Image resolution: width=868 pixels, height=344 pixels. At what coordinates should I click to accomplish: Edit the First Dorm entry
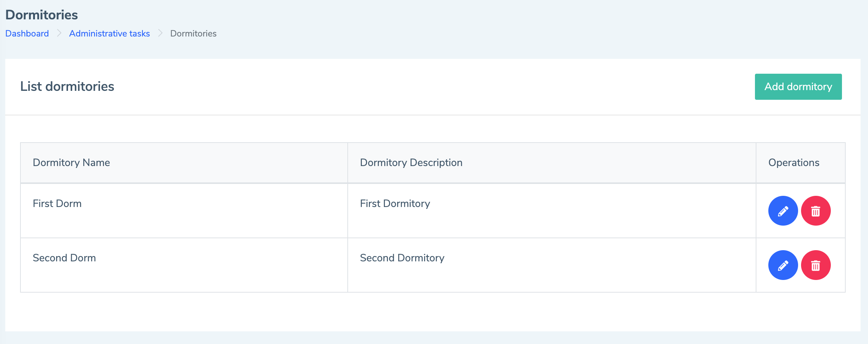[x=783, y=211]
